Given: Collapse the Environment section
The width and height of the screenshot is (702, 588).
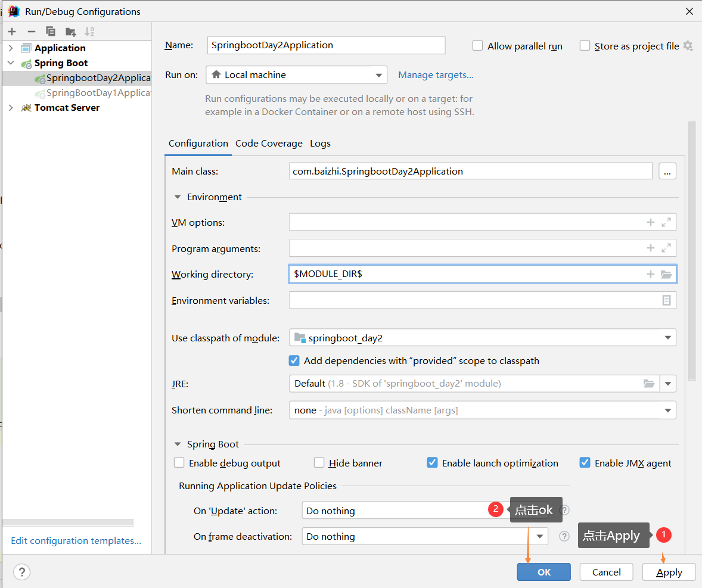Looking at the screenshot, I should 178,197.
